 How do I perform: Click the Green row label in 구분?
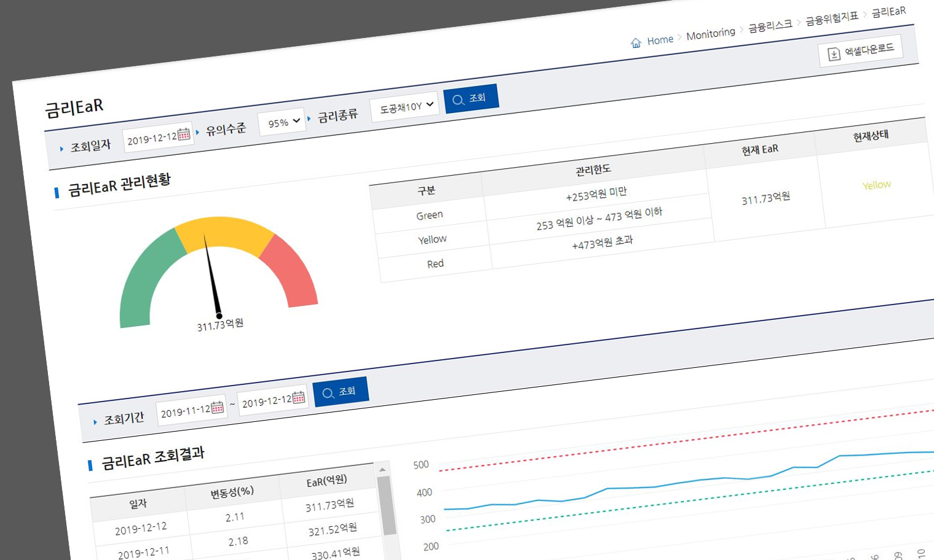pos(430,216)
